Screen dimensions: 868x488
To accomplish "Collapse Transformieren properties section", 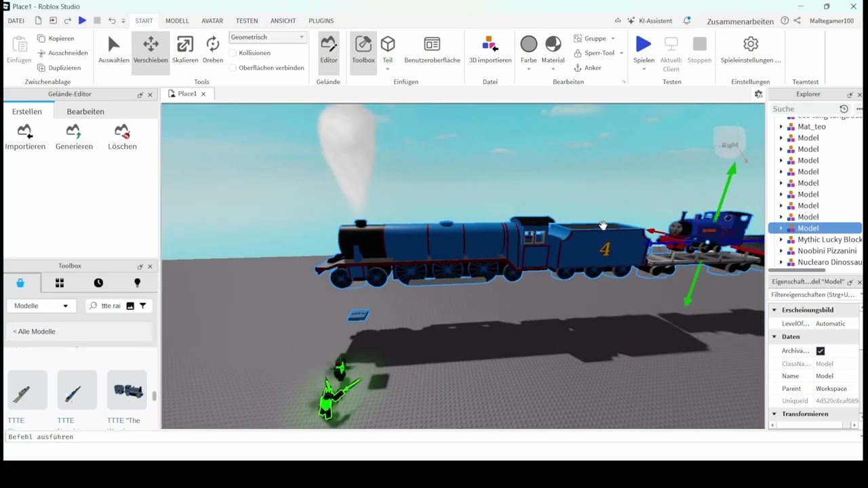I will coord(774,413).
